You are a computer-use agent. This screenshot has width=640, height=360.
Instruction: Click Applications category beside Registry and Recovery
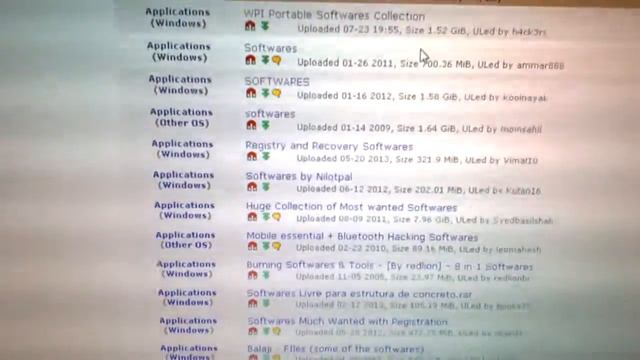182,144
